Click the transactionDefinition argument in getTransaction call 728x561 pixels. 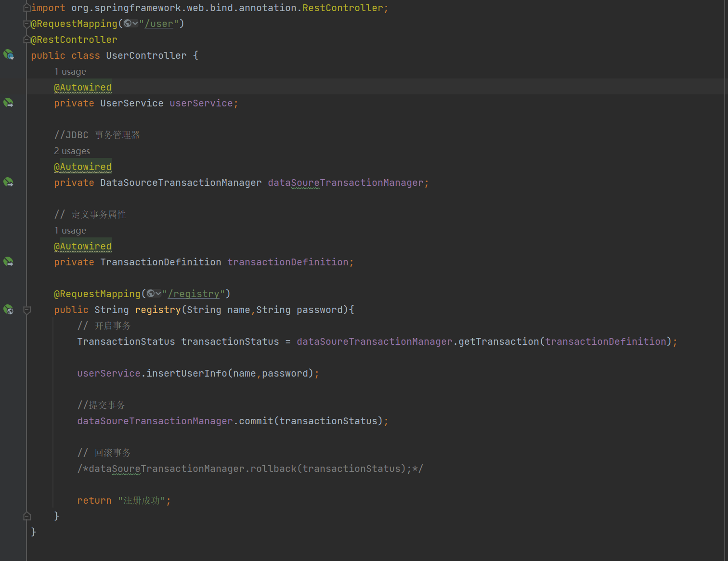tap(606, 341)
